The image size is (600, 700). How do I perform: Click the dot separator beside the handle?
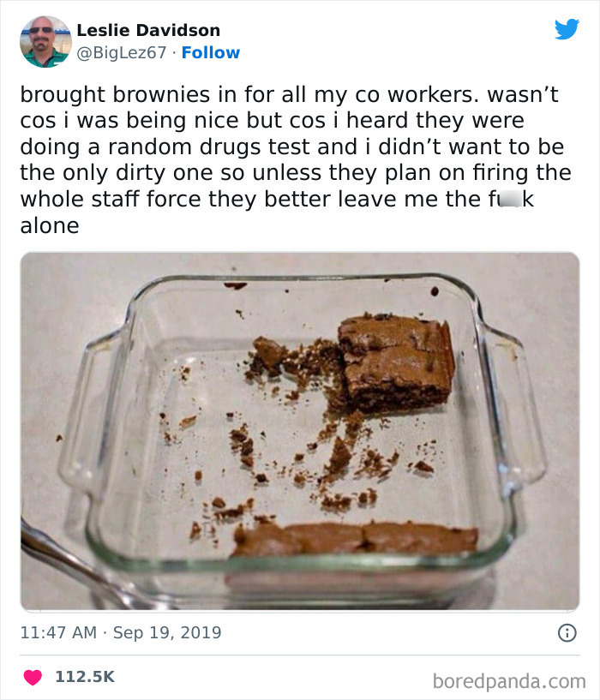(174, 53)
